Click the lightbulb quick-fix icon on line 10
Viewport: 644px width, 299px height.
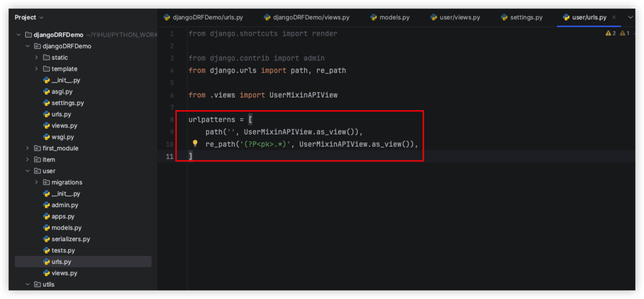[195, 144]
